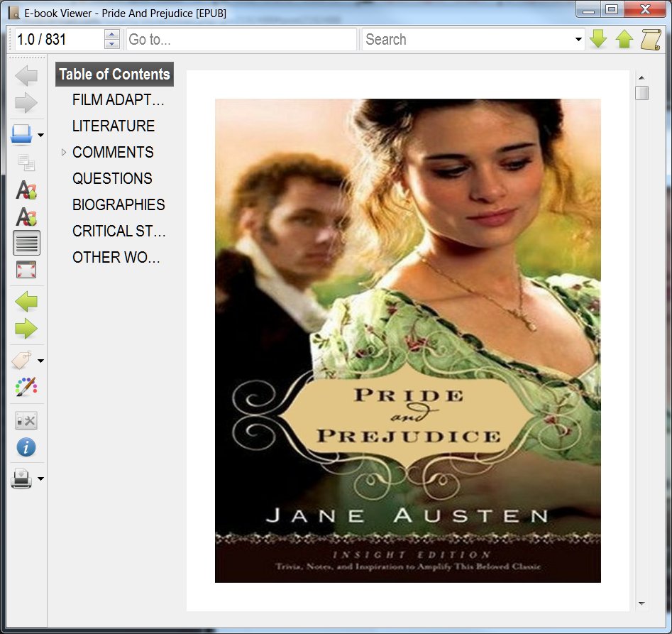
Task: Go to the previous page
Action: click(x=26, y=301)
